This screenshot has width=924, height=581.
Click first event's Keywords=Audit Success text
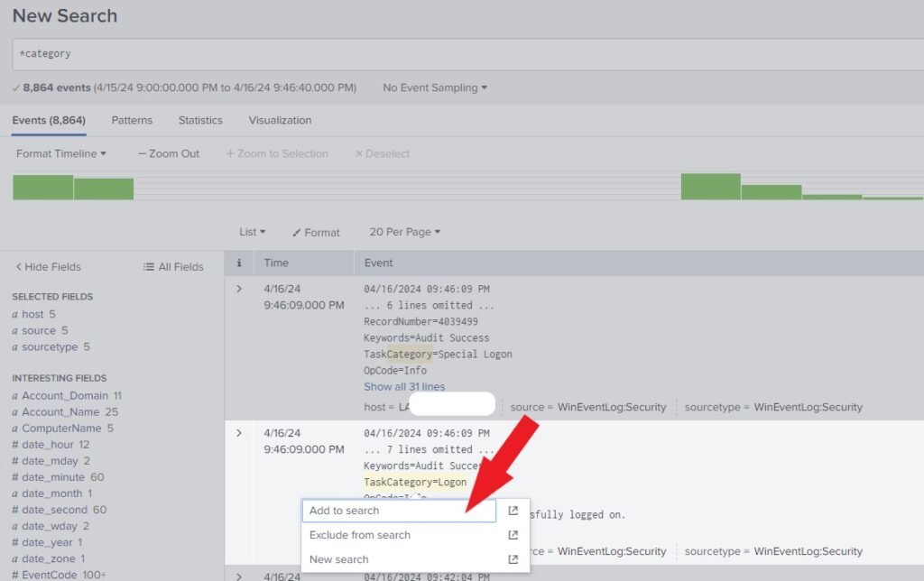[426, 338]
